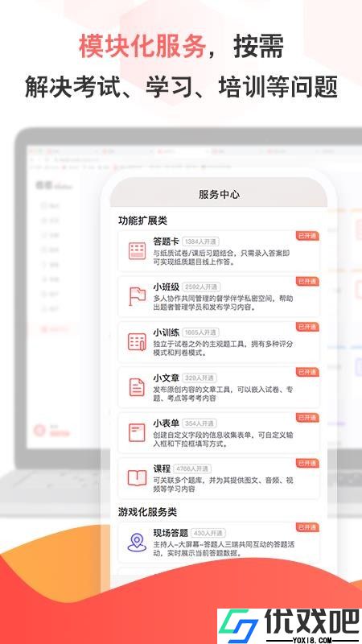Click the 小训练 people-opened count tag
Screen dimensions: 362x644
[200, 332]
